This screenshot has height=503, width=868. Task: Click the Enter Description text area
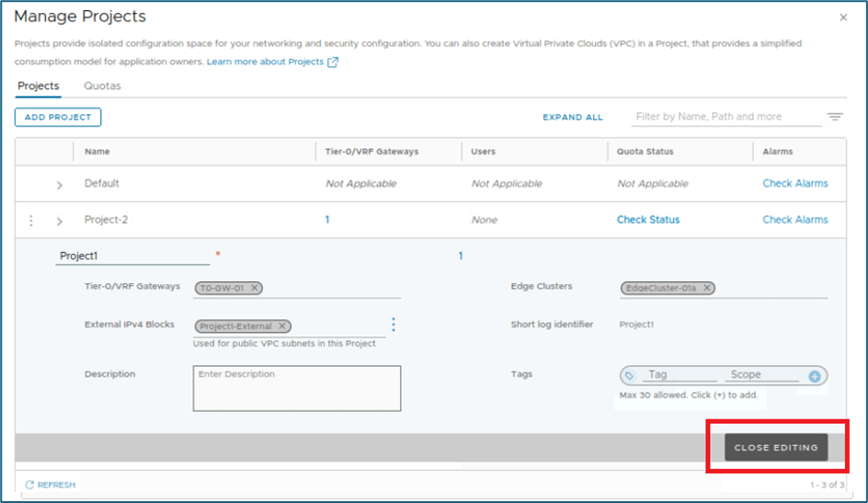(296, 388)
